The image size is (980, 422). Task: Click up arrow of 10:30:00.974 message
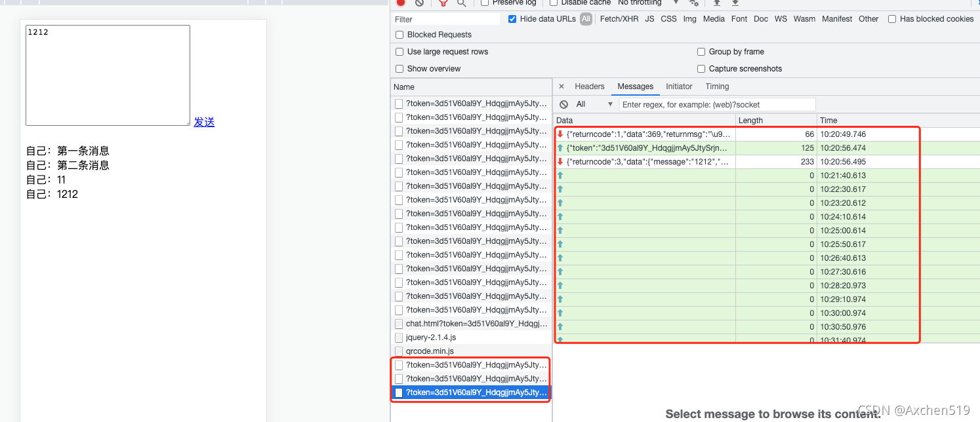click(560, 313)
